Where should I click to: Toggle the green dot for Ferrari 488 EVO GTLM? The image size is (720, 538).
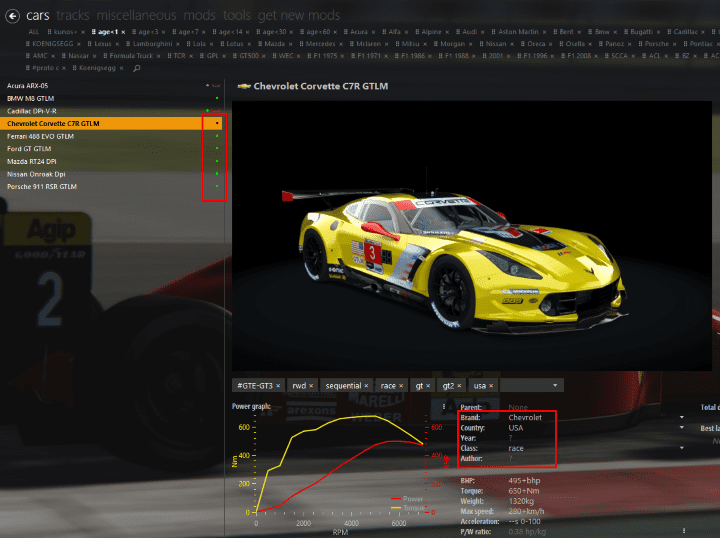coord(217,136)
